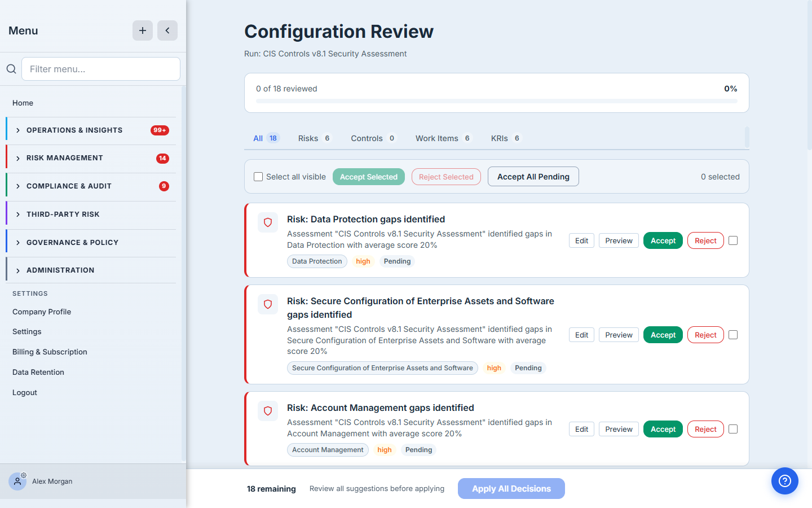Switch to the KRIs tab
812x508 pixels.
coord(506,138)
